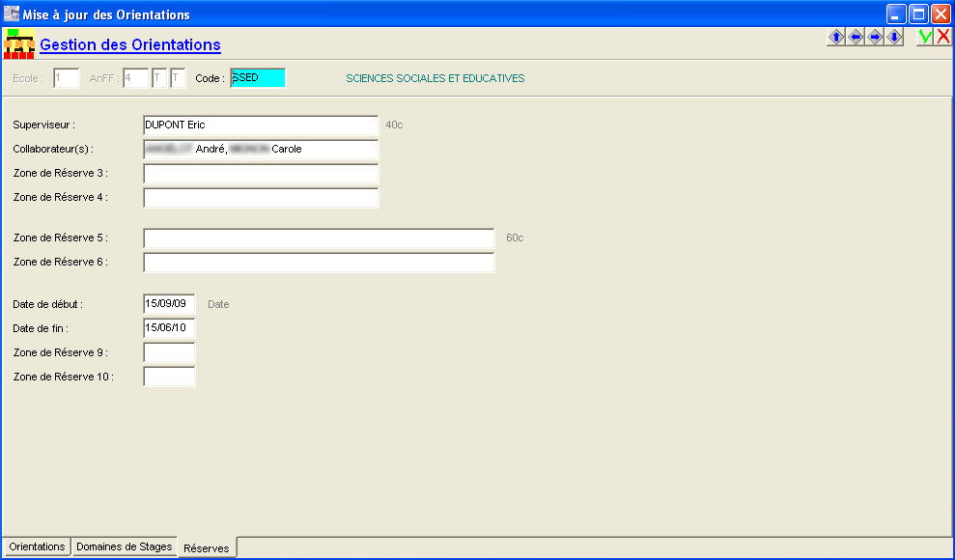
Task: Focus the Collaborateur(s) text field
Action: click(260, 149)
